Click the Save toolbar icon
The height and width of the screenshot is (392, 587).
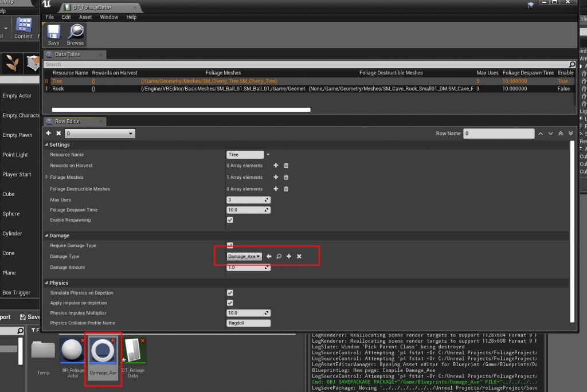(x=53, y=35)
